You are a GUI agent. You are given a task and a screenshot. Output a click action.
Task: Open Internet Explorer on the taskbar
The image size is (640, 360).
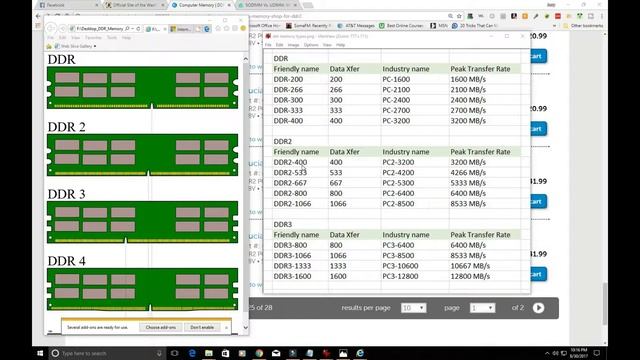pos(360,353)
